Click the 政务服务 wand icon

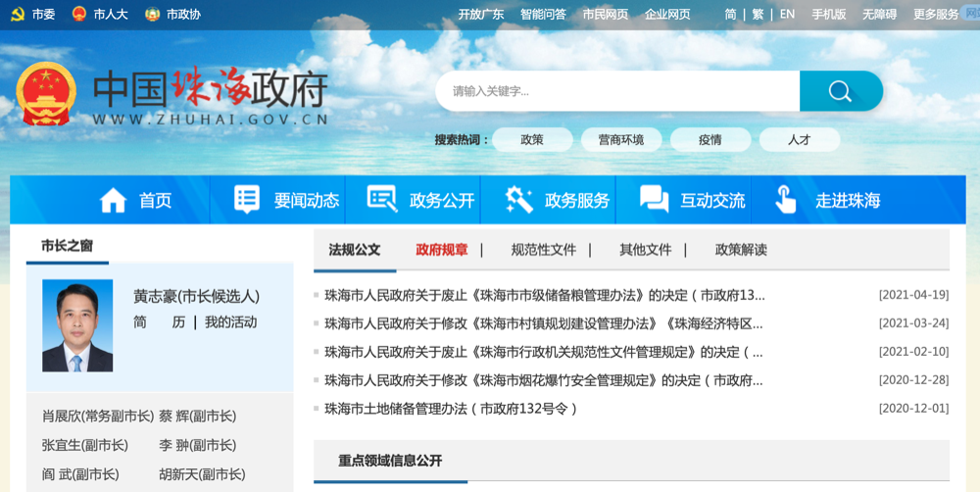(518, 200)
